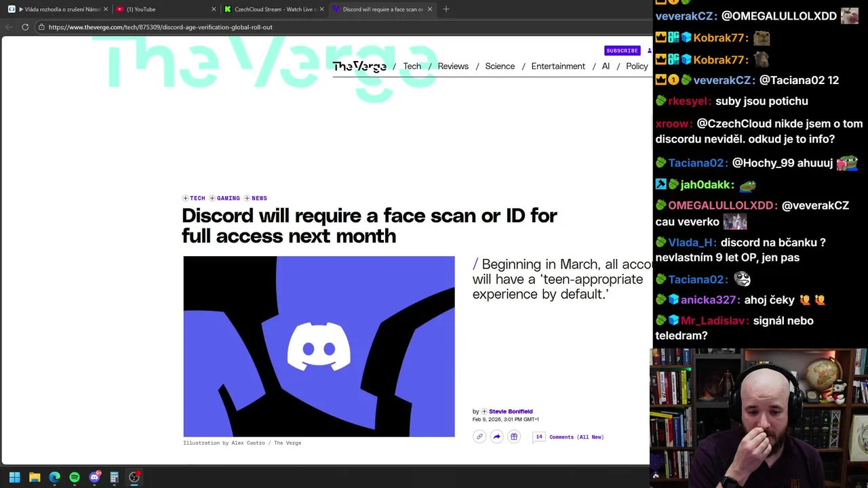Select the Discord will require a face scan tab
The height and width of the screenshot is (488, 868).
pyautogui.click(x=381, y=9)
